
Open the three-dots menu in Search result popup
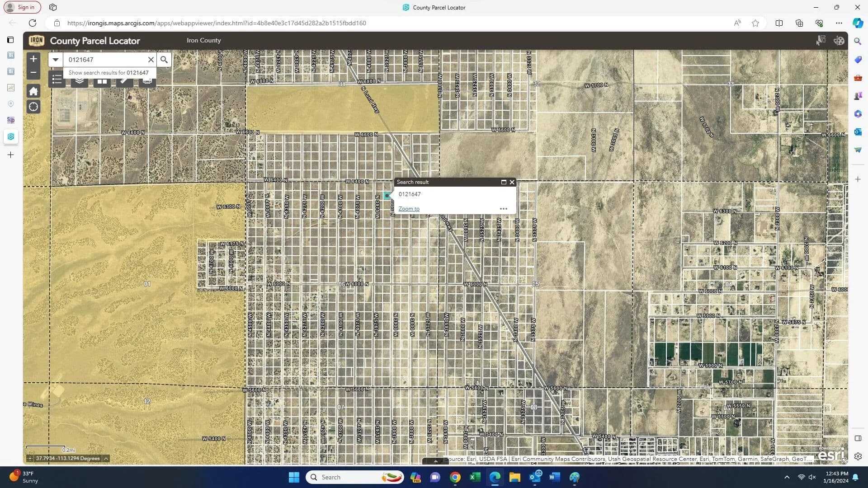pyautogui.click(x=503, y=209)
